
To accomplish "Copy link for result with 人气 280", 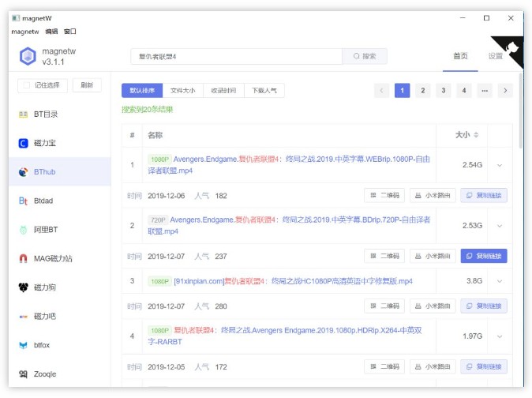I will pos(484,306).
